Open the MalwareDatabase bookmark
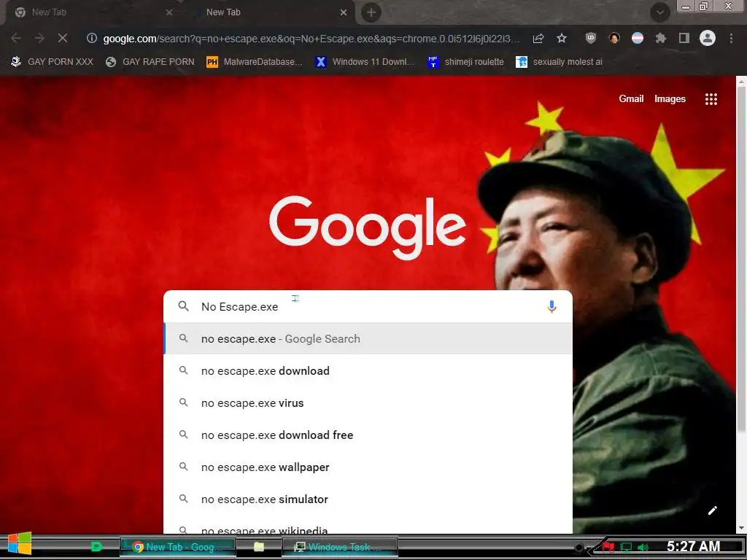747x560 pixels. tap(255, 62)
